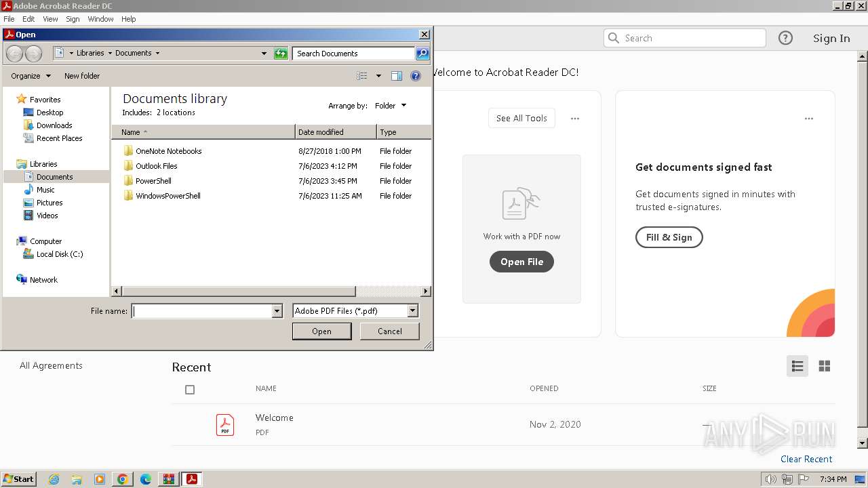The width and height of the screenshot is (868, 488).
Task: Cancel the Open dialog
Action: [x=389, y=331]
